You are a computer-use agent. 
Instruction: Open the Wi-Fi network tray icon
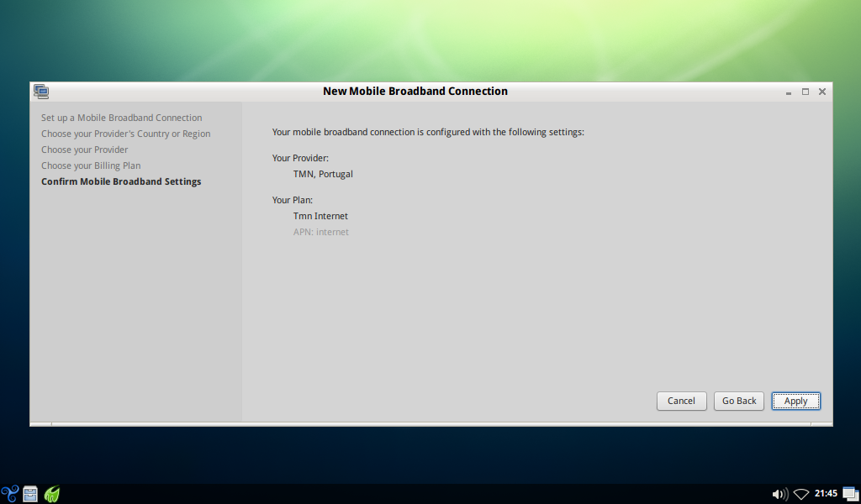801,494
